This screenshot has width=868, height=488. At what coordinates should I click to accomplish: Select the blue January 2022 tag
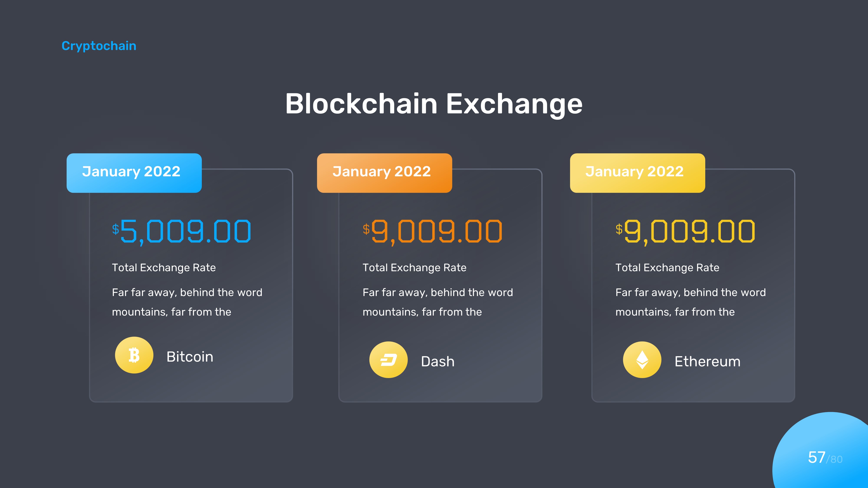[x=134, y=173]
